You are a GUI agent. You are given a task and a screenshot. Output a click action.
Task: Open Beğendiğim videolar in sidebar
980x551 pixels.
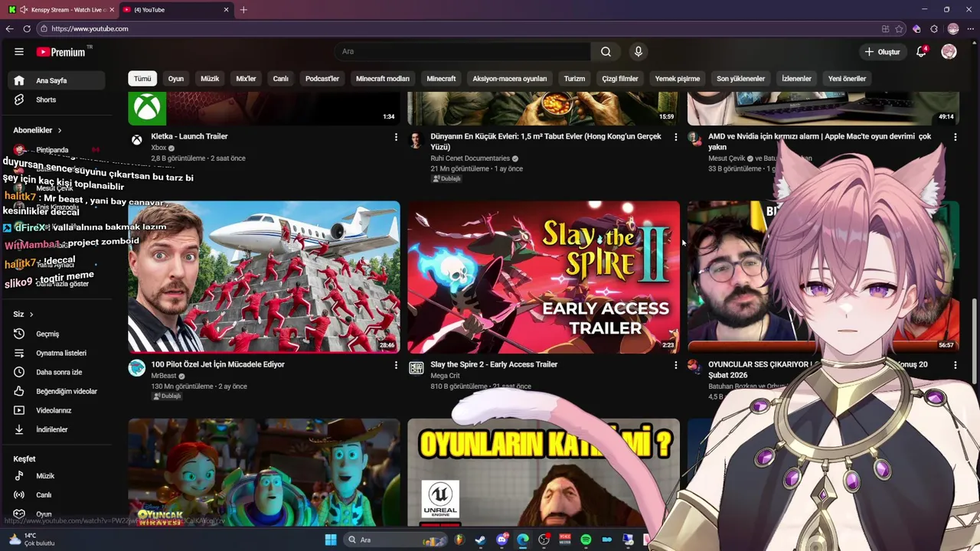point(57,391)
